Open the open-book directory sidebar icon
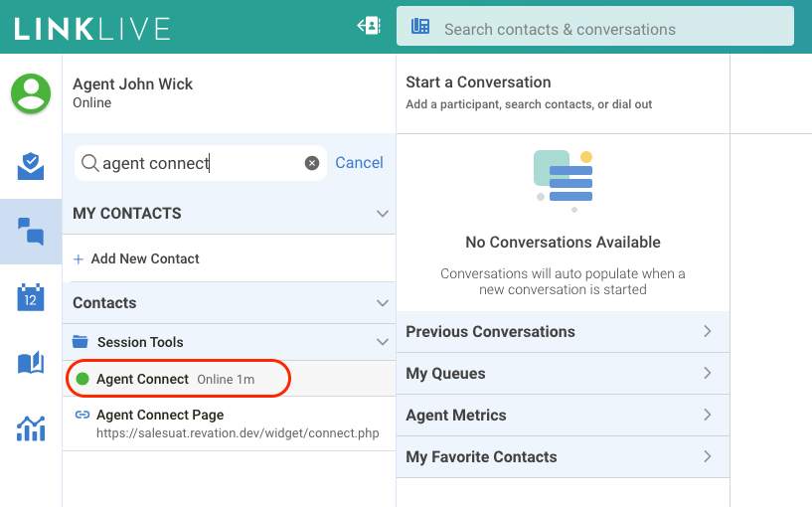The height and width of the screenshot is (507, 812). pyautogui.click(x=31, y=363)
